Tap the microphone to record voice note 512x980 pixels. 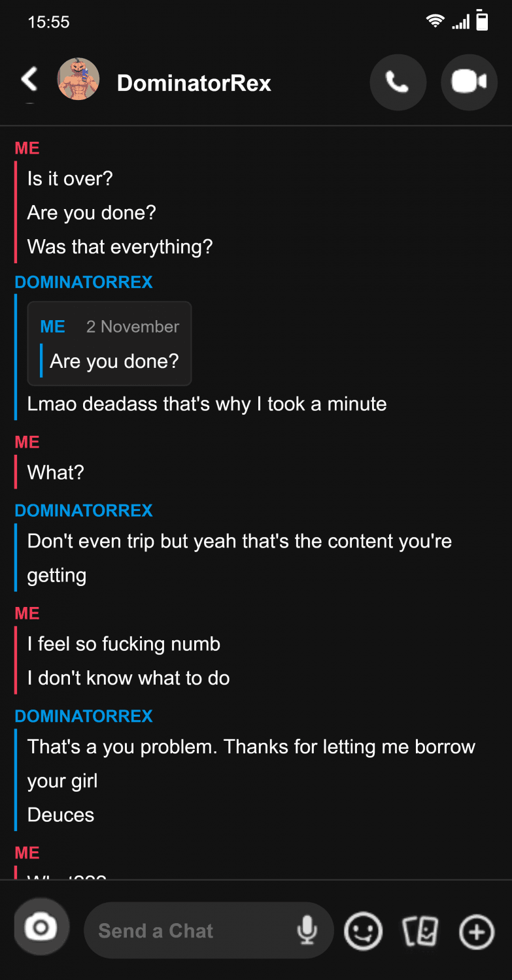[x=307, y=930]
